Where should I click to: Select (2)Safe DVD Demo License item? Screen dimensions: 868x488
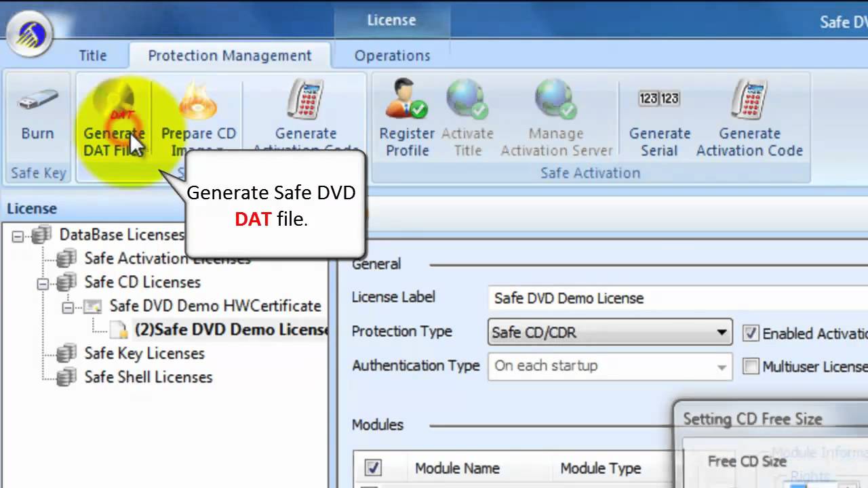coord(231,329)
